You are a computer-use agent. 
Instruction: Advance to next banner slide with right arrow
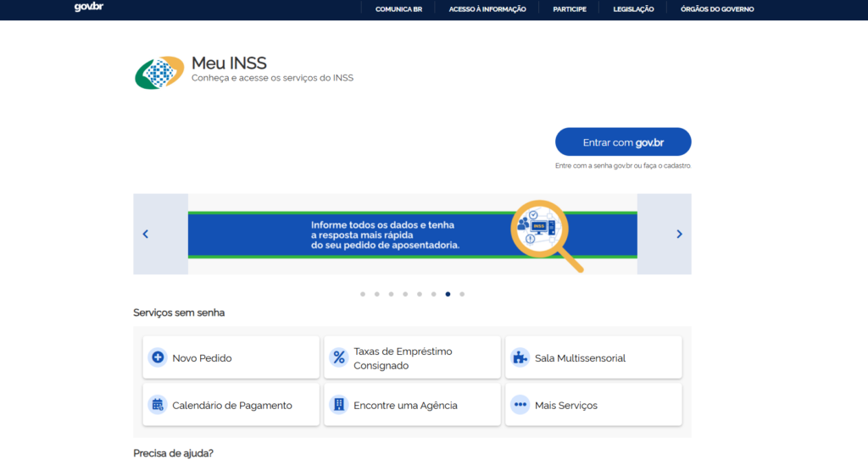tap(679, 234)
